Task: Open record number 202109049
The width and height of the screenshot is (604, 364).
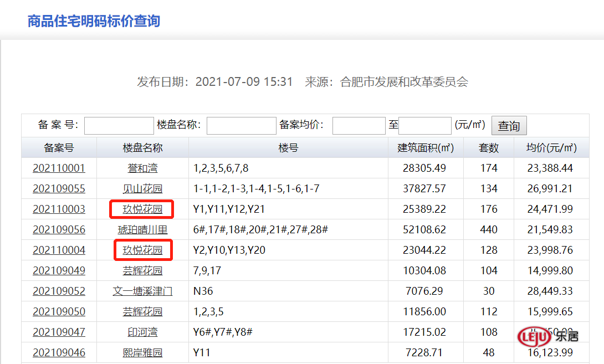Action: [59, 270]
